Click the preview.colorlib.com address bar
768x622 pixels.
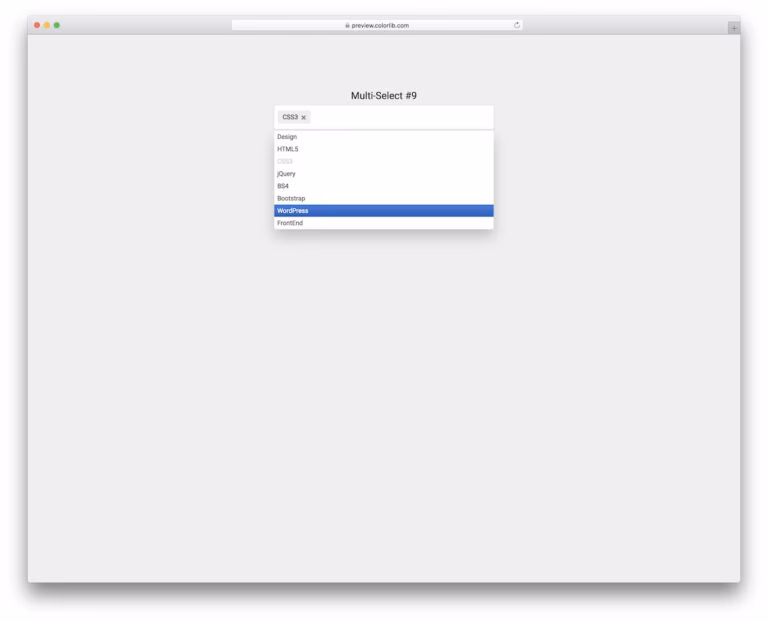click(377, 25)
